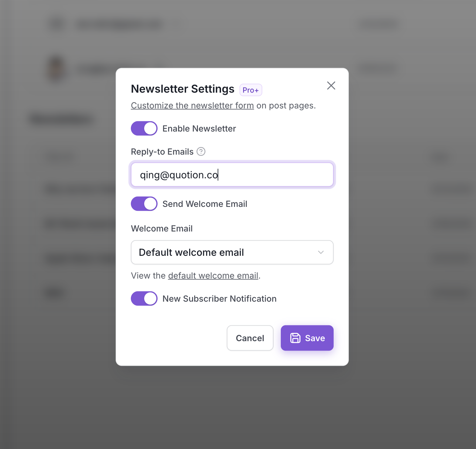Image resolution: width=476 pixels, height=449 pixels.
Task: Click the Reply-to Emails field label
Action: tap(162, 152)
